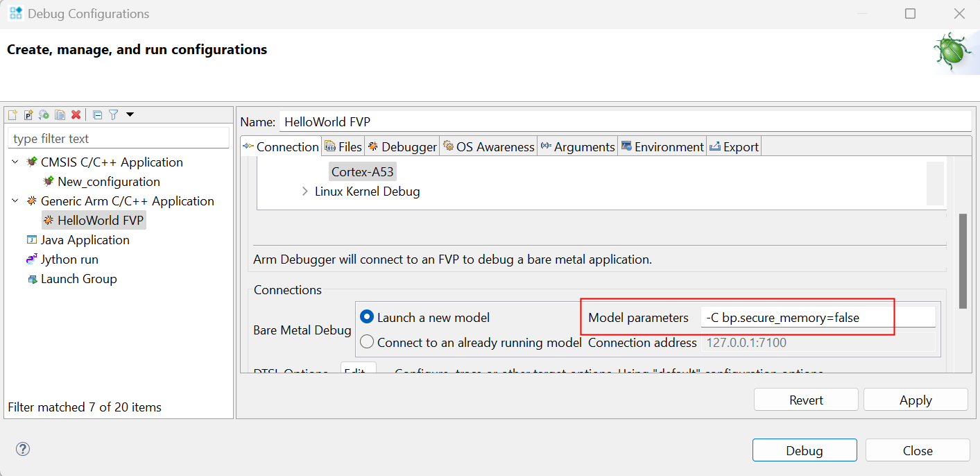Viewport: 980px width, 476px height.
Task: Select Connect to an already running model
Action: (367, 342)
